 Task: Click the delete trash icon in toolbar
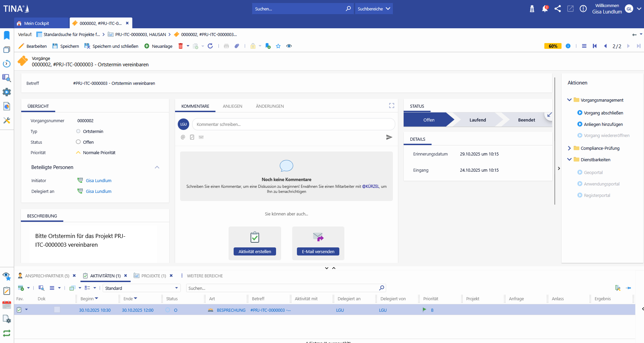(x=180, y=46)
